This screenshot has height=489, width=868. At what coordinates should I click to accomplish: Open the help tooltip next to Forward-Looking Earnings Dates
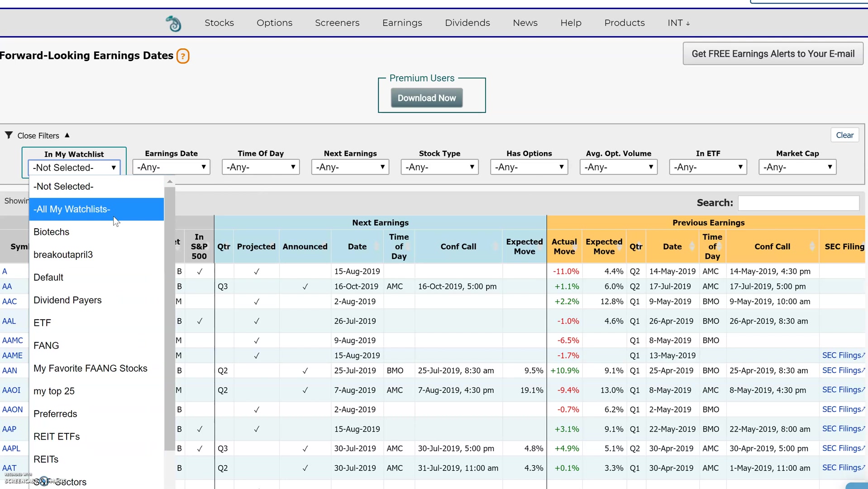pyautogui.click(x=183, y=56)
